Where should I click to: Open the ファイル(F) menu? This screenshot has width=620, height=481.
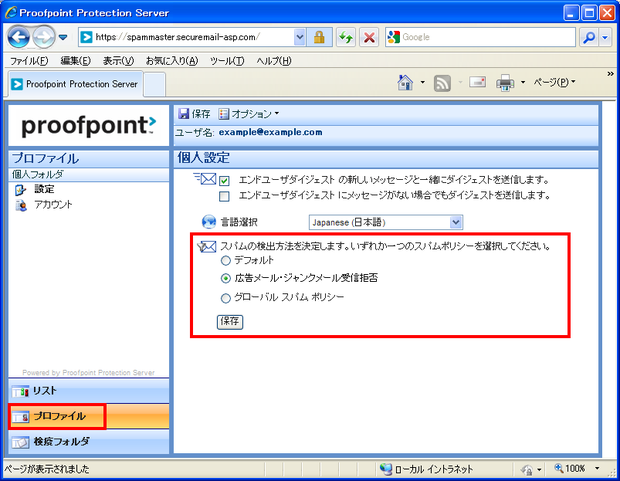point(29,61)
